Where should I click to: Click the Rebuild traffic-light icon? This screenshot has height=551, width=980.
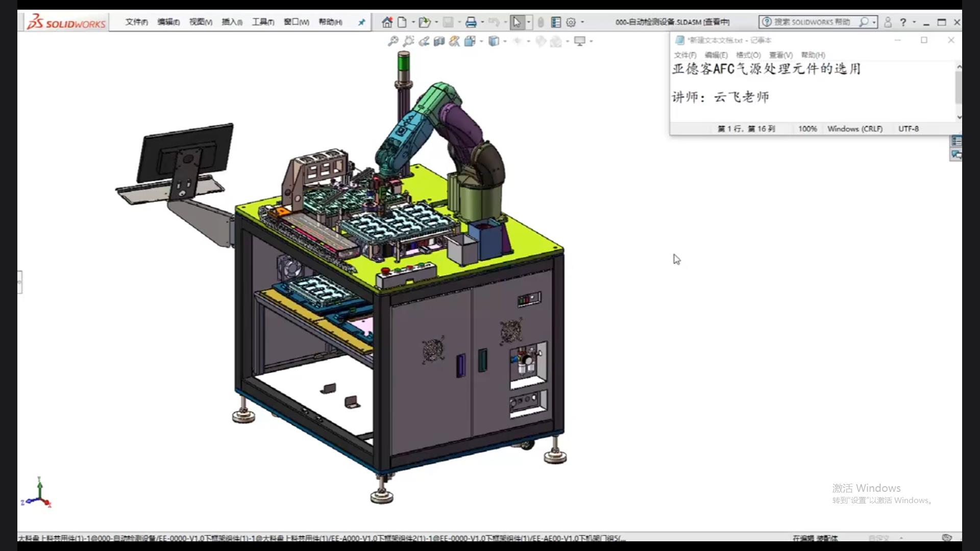click(x=541, y=22)
